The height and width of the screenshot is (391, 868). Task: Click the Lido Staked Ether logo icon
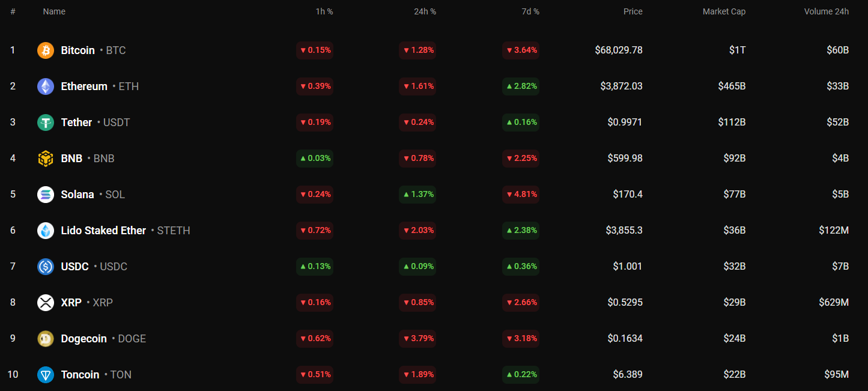click(46, 231)
